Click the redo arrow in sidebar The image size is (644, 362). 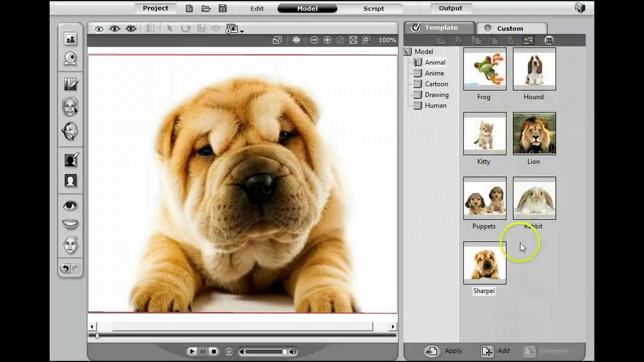click(76, 268)
